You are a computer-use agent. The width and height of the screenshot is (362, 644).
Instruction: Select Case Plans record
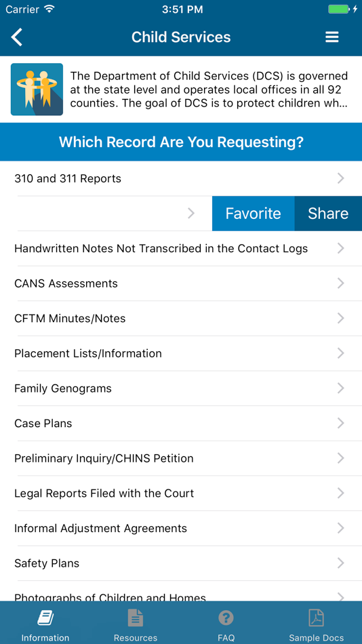tap(181, 424)
